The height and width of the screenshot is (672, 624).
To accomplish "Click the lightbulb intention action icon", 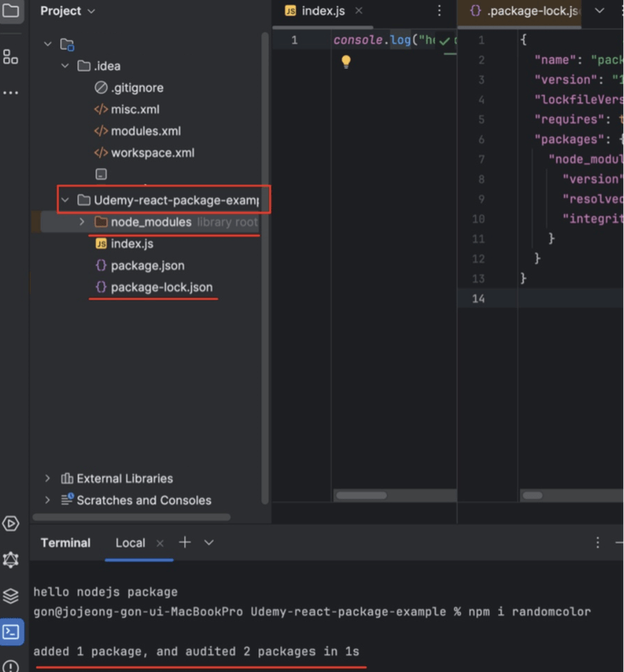I will click(x=346, y=62).
